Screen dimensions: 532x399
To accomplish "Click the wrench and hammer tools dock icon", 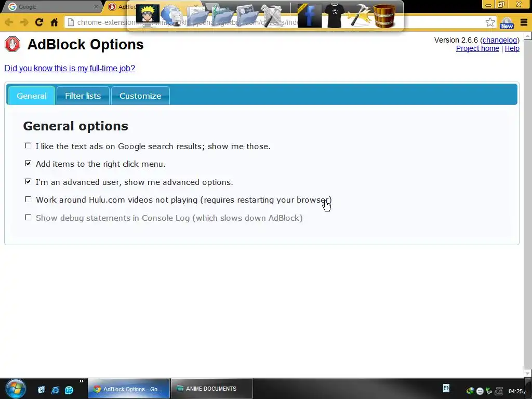I will [271, 16].
